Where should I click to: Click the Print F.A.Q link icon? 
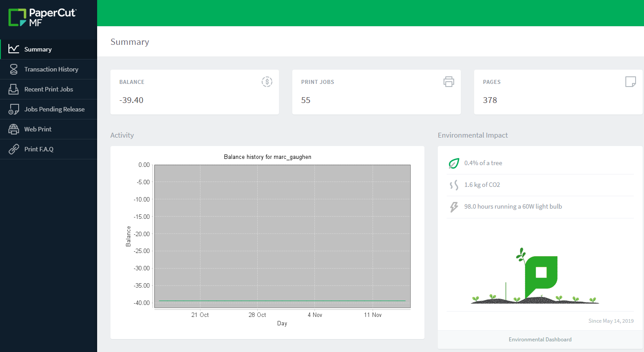click(x=14, y=149)
